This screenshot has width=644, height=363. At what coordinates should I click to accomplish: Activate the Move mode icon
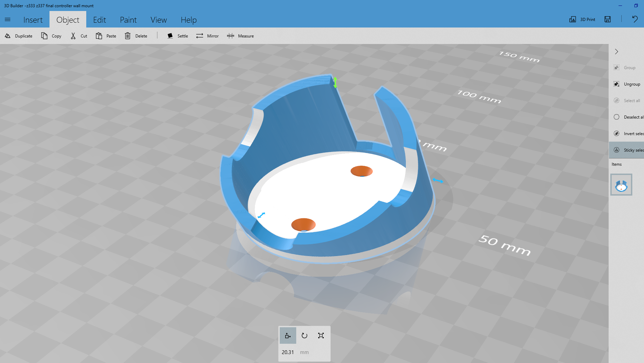click(288, 335)
